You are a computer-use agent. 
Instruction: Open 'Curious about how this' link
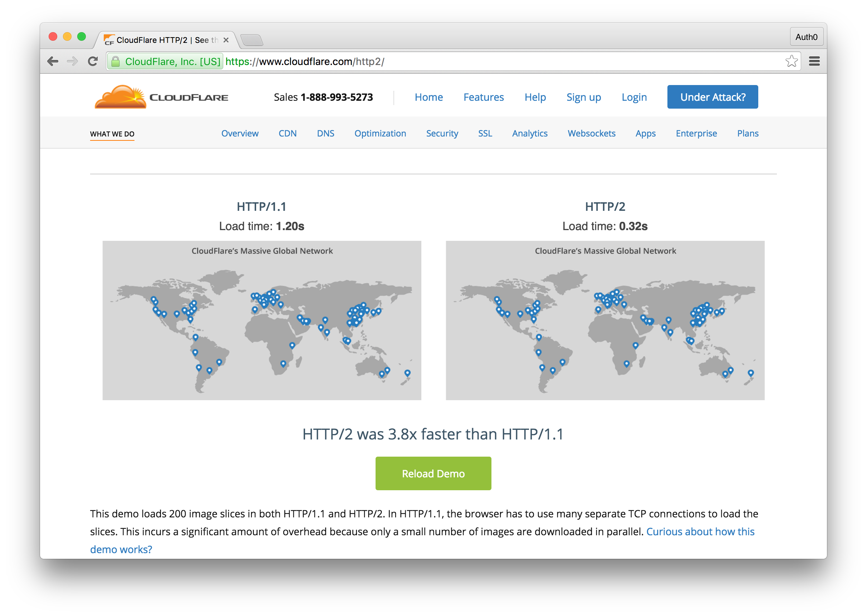[700, 531]
